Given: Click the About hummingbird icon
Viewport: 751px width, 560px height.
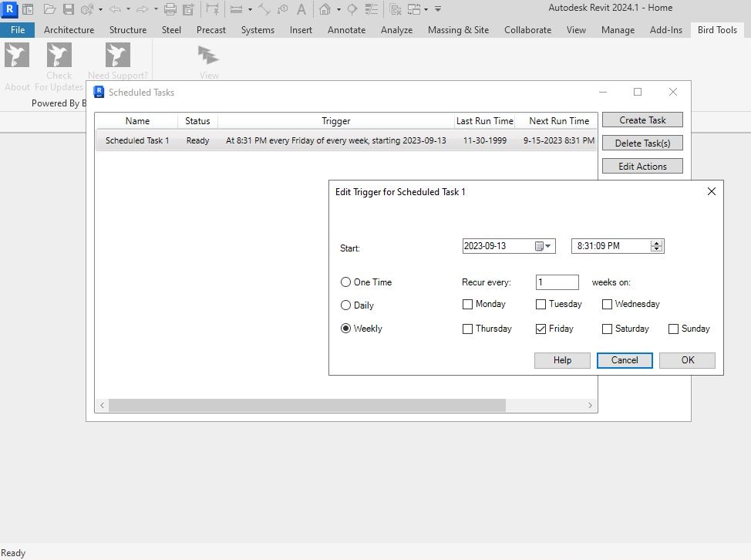Looking at the screenshot, I should (x=17, y=55).
